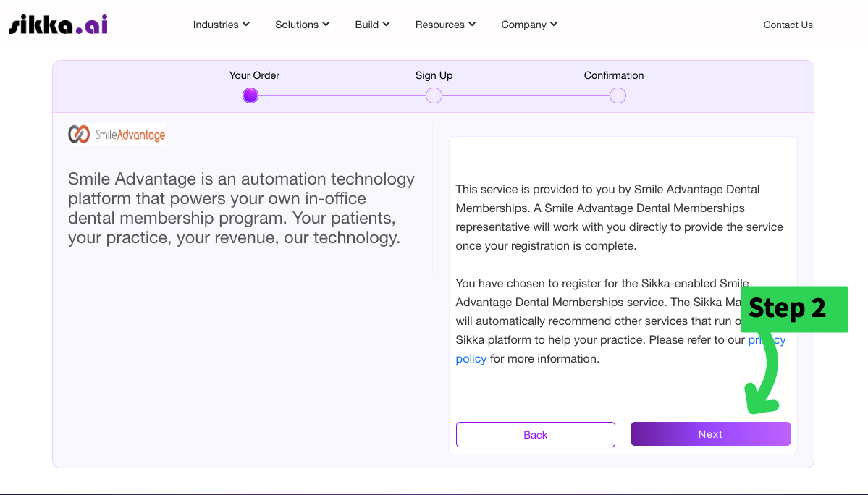Open the Build menu
Viewport: 868px width, 495px height.
(373, 25)
